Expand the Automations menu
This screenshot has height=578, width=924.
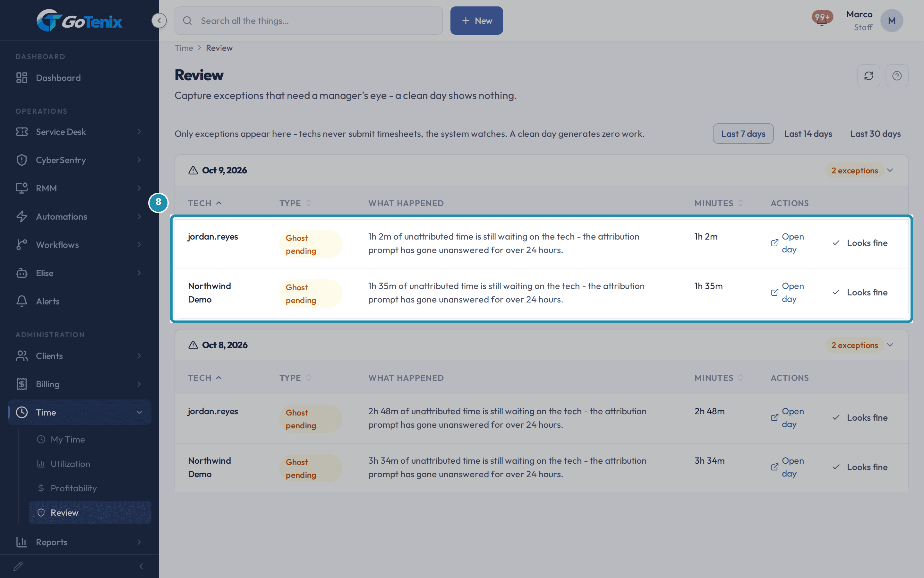(80, 217)
